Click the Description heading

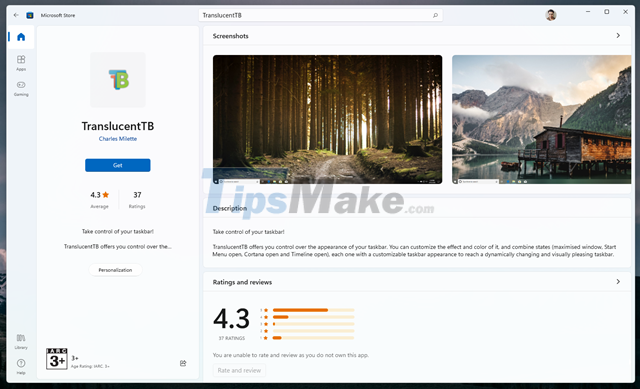(230, 208)
